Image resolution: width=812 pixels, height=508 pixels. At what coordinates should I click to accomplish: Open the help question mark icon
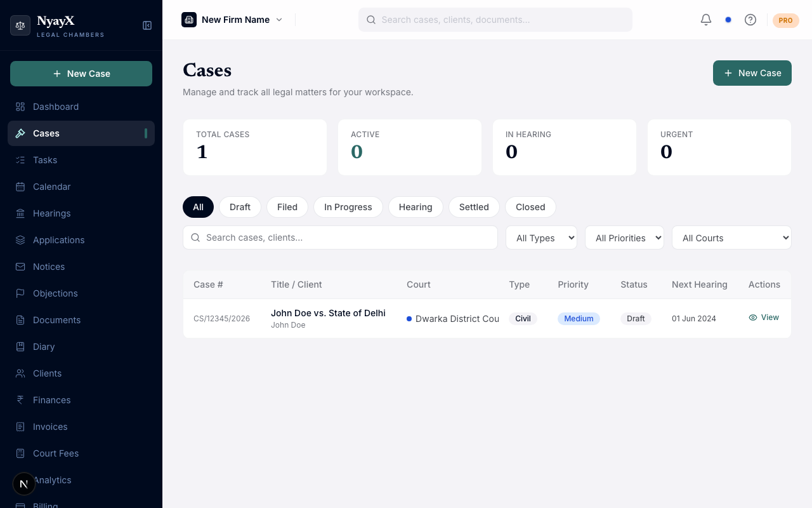[x=750, y=20]
